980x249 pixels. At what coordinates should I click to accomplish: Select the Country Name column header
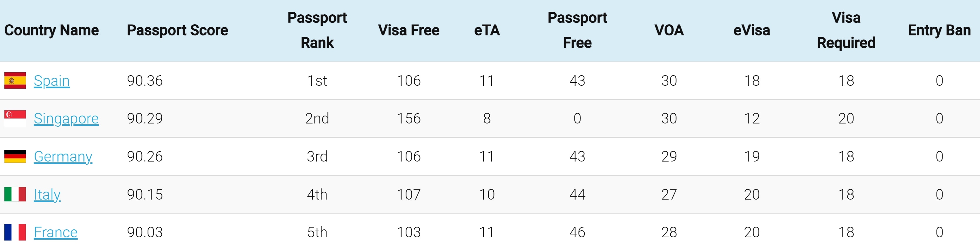tap(52, 30)
